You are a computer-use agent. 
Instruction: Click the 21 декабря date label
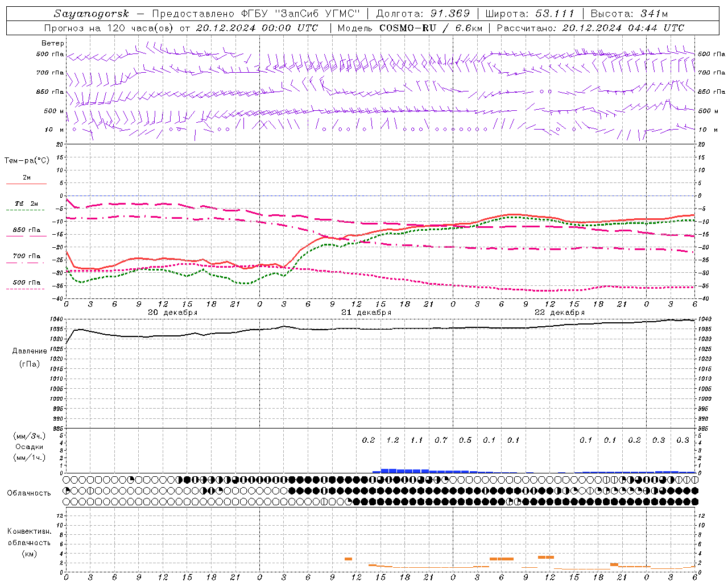pyautogui.click(x=366, y=313)
